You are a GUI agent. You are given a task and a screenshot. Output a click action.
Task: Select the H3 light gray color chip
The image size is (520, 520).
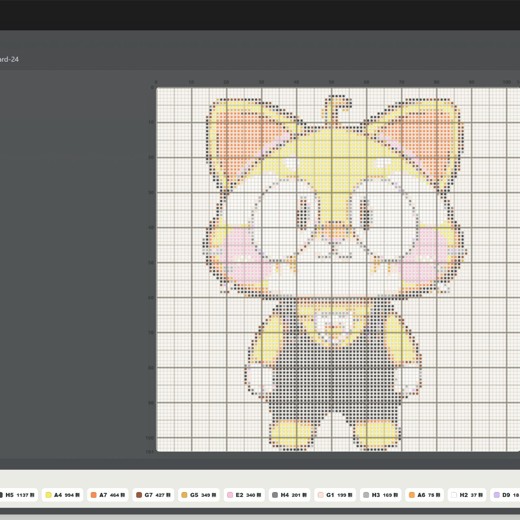coord(380,495)
